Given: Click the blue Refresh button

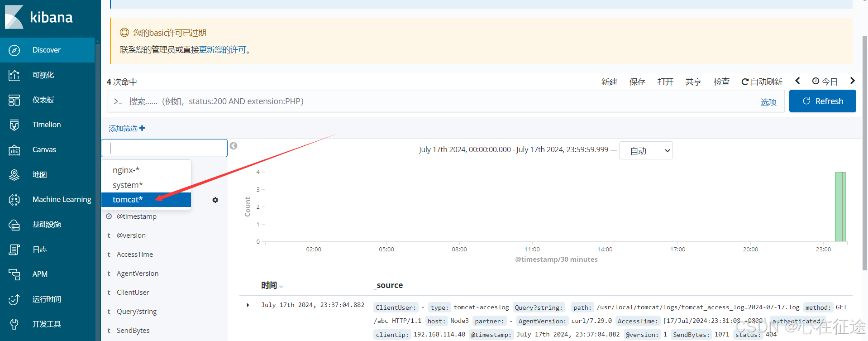Looking at the screenshot, I should pos(823,101).
